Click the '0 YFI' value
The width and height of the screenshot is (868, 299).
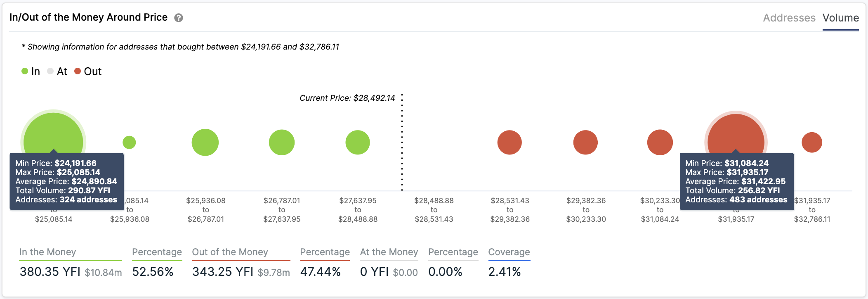(375, 272)
